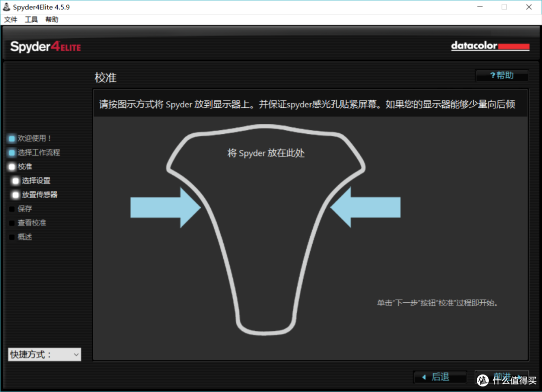The image size is (542, 392).
Task: Minimize the Spyder4Elite window
Action: (480, 7)
